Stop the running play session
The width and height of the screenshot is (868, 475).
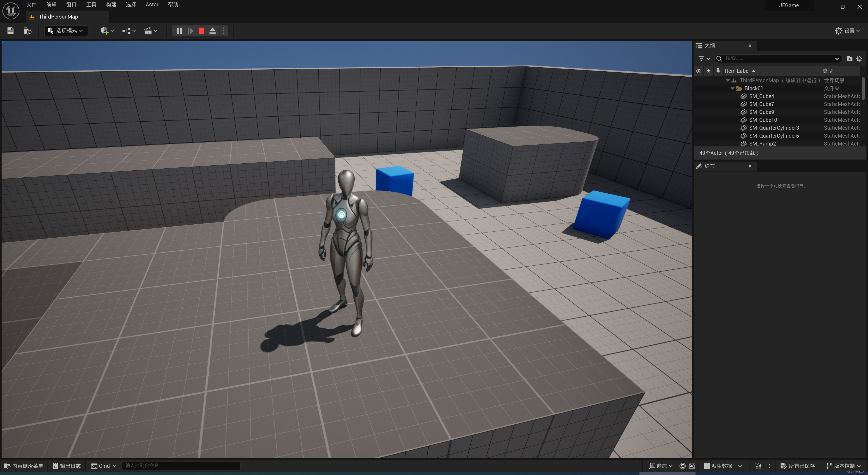pos(201,31)
